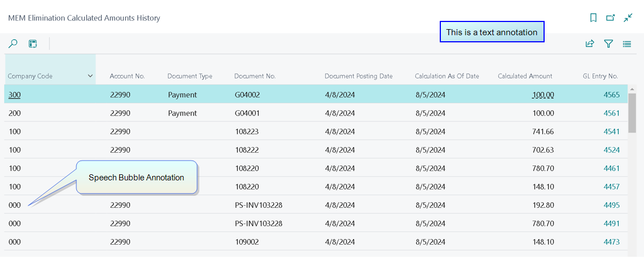Click the Calculation As Of Date header
The width and height of the screenshot is (644, 259).
447,76
